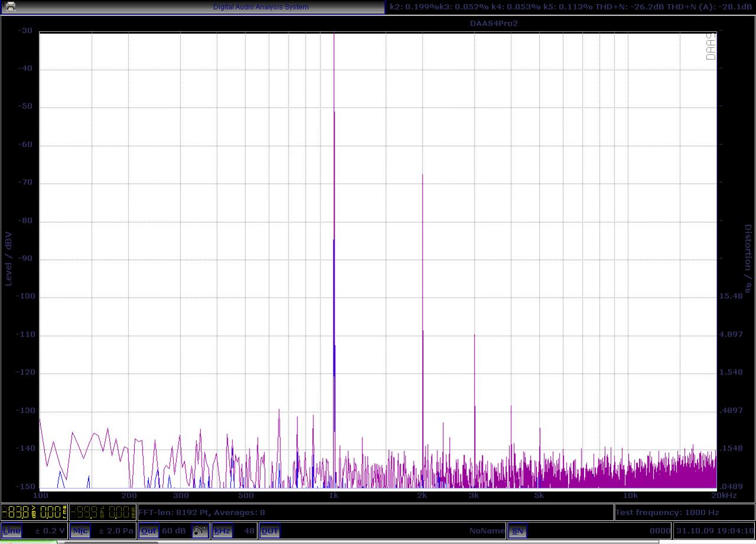Click the DUT button
The width and height of the screenshot is (756, 544).
click(270, 530)
